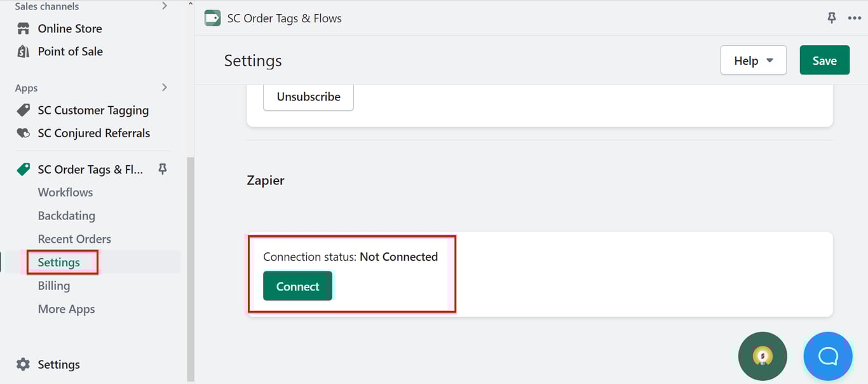Unpin SC Order Tags app in sidebar
The height and width of the screenshot is (384, 868).
[x=163, y=169]
